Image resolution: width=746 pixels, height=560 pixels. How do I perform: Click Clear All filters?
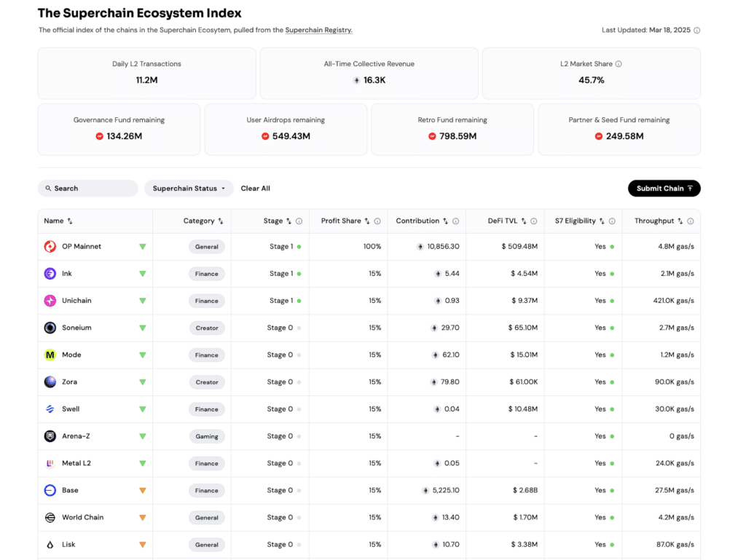[x=256, y=189]
